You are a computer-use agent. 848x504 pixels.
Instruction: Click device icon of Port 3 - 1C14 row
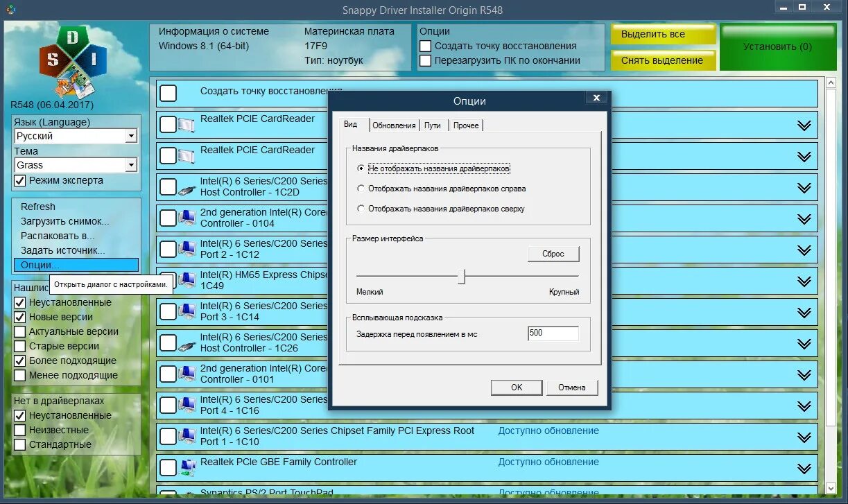pyautogui.click(x=187, y=312)
